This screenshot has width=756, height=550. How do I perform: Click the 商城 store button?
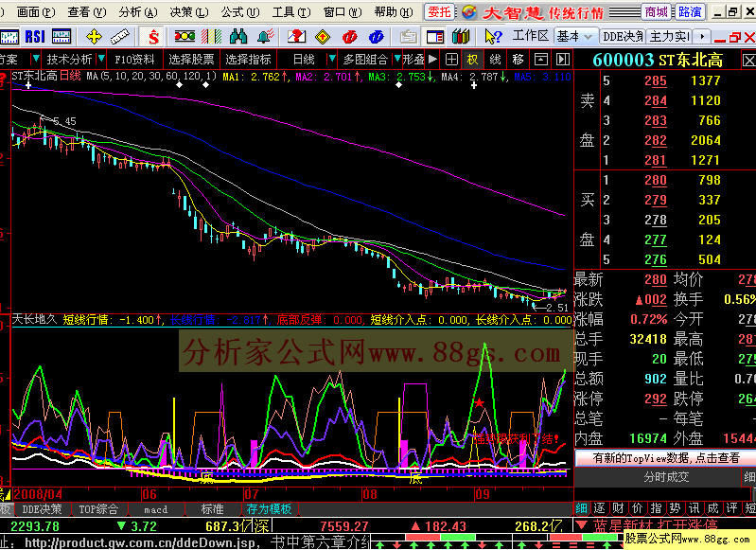tap(656, 12)
